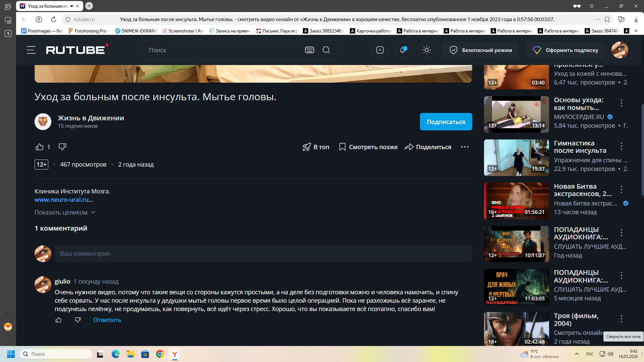Click the Поделиться share option
644x362 pixels.
click(x=428, y=147)
